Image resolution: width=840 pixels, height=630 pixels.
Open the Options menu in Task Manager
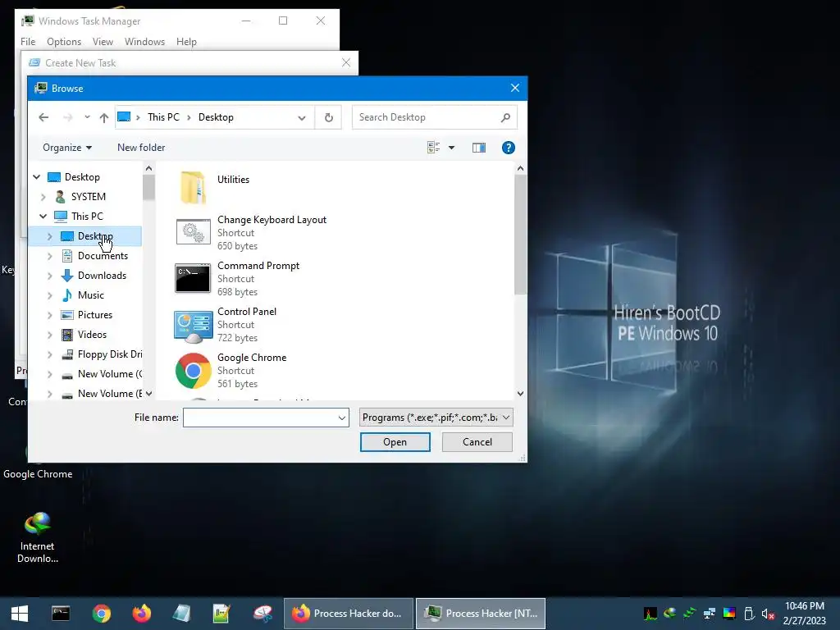[x=64, y=42]
